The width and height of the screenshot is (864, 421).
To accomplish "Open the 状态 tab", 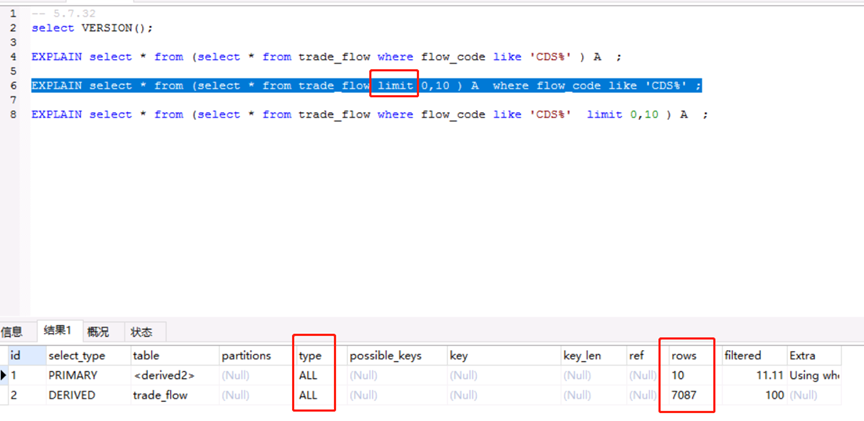I will click(x=142, y=332).
